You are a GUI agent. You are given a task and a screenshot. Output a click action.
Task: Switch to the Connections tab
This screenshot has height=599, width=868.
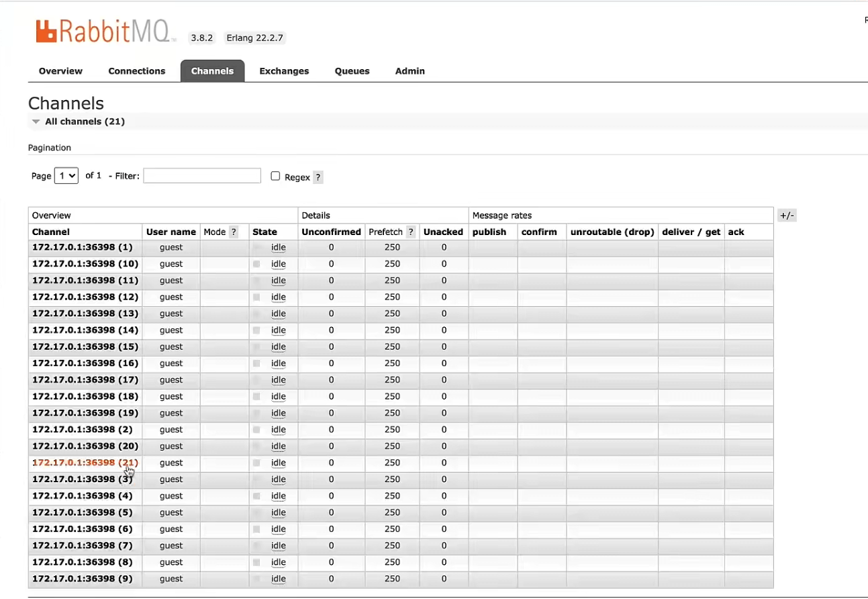click(137, 71)
